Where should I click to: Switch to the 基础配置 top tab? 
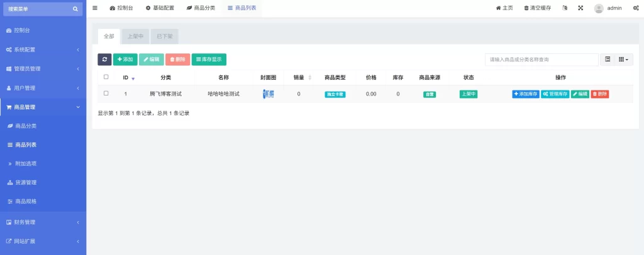160,8
